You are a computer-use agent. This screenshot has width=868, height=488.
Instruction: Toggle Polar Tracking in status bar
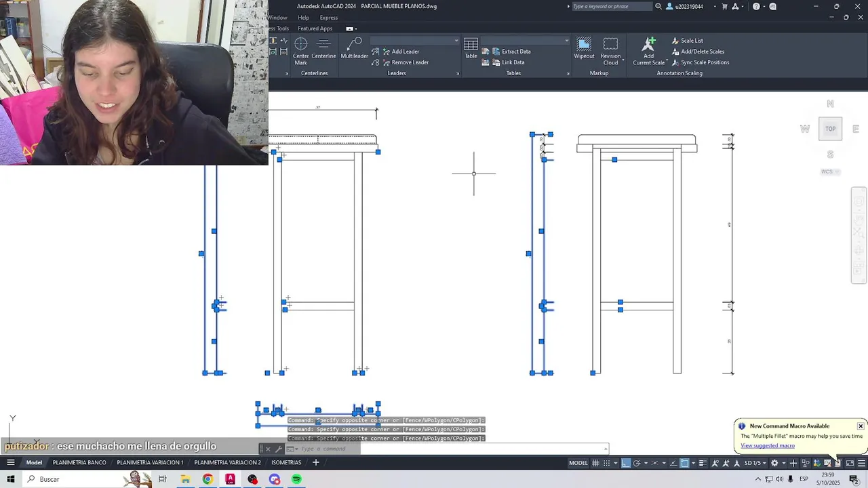(x=637, y=463)
